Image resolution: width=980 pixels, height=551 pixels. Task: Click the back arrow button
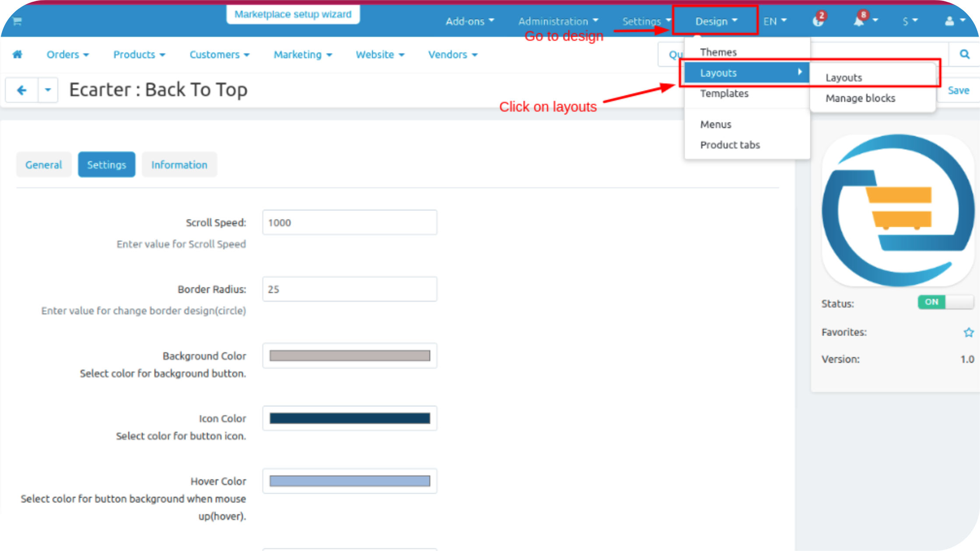pyautogui.click(x=21, y=90)
